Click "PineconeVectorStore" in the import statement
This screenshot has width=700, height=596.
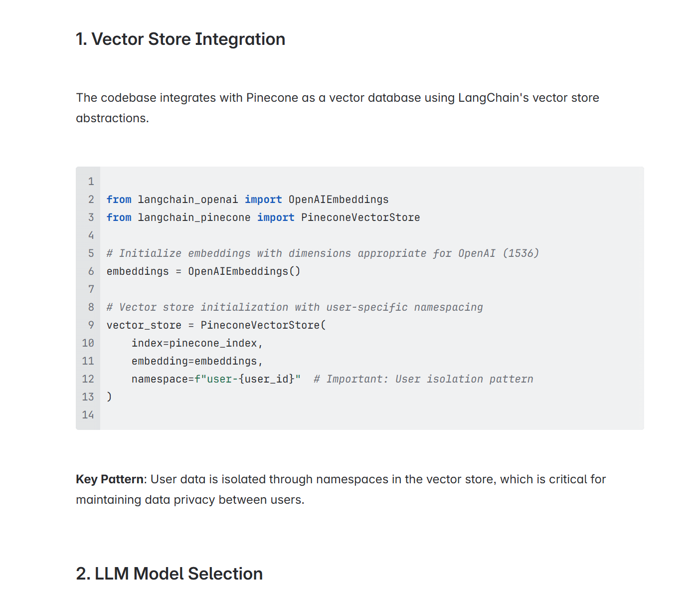pyautogui.click(x=360, y=217)
